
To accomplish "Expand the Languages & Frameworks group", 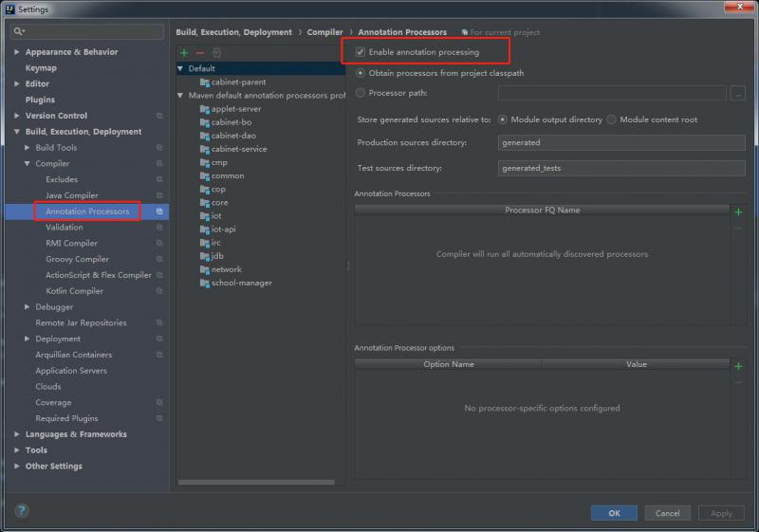I will [16, 434].
